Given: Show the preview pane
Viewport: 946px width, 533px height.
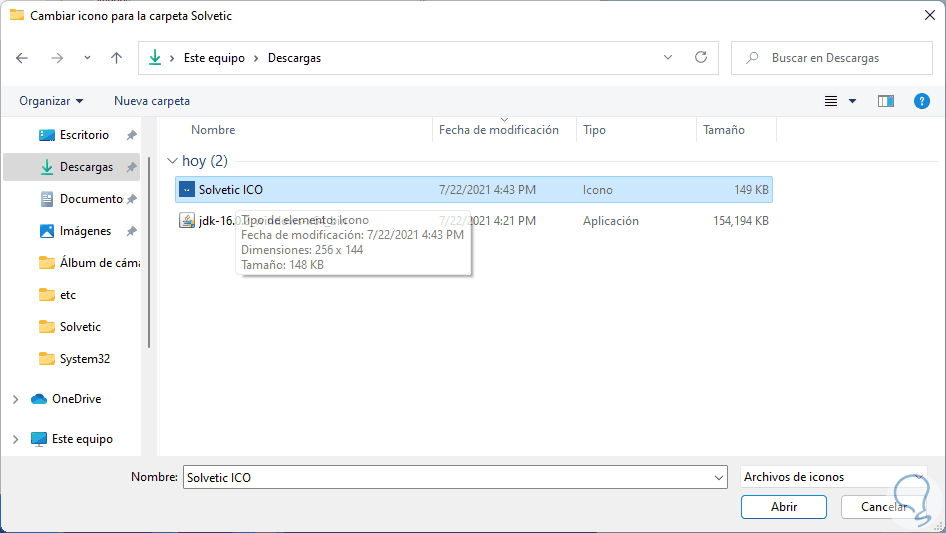Looking at the screenshot, I should (x=885, y=101).
